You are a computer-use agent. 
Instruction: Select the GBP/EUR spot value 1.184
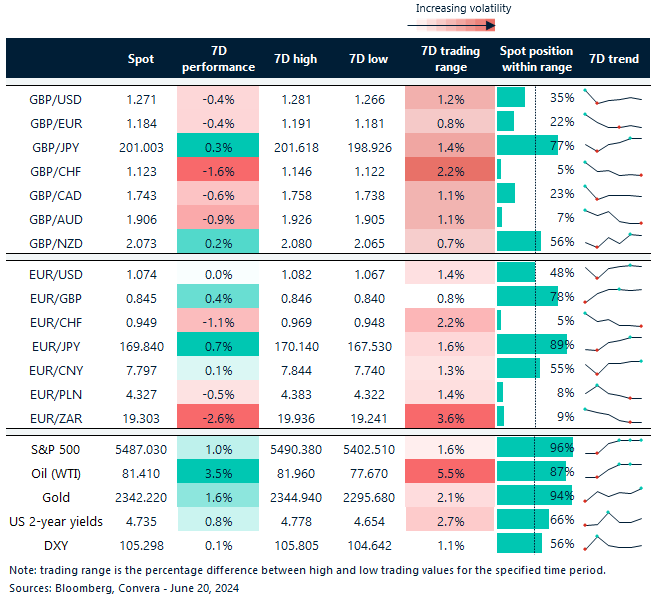pos(141,124)
